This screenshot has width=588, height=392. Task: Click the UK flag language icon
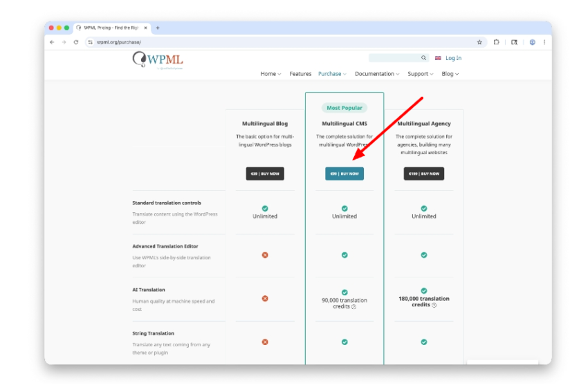438,58
